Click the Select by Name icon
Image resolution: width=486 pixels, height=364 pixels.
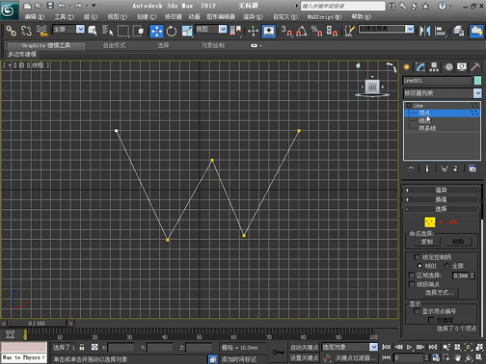coord(107,31)
